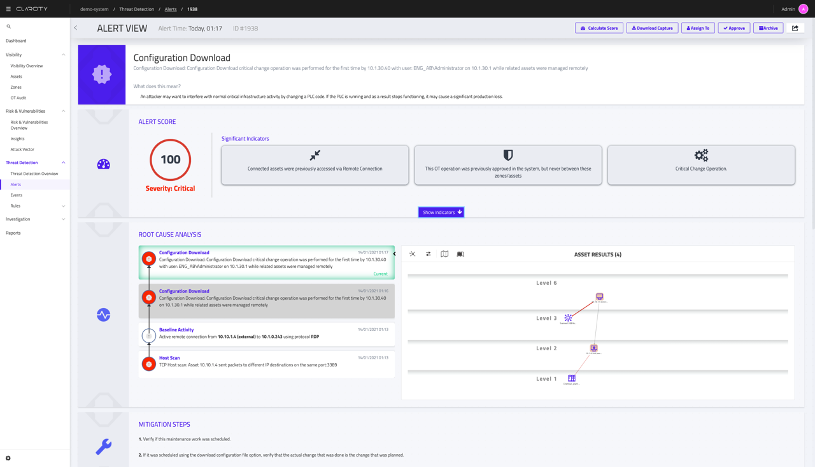
Task: Open Insights in the sidebar
Action: point(18,139)
